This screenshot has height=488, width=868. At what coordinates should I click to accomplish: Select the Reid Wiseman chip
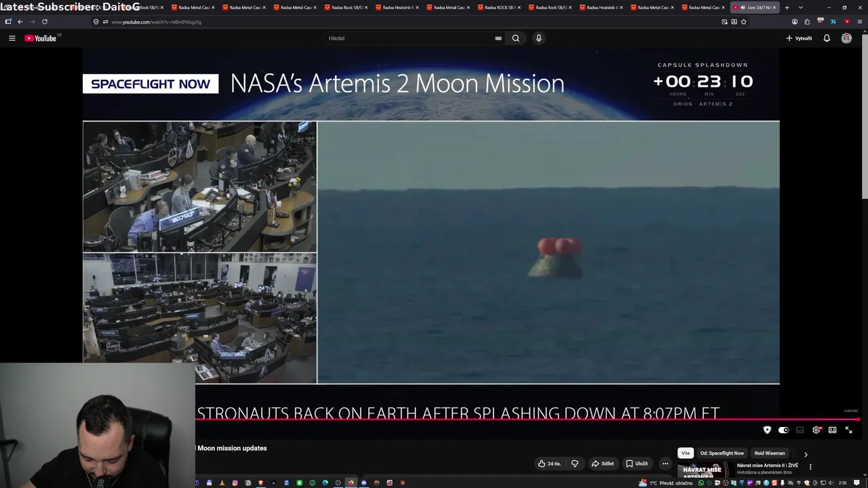[770, 453]
